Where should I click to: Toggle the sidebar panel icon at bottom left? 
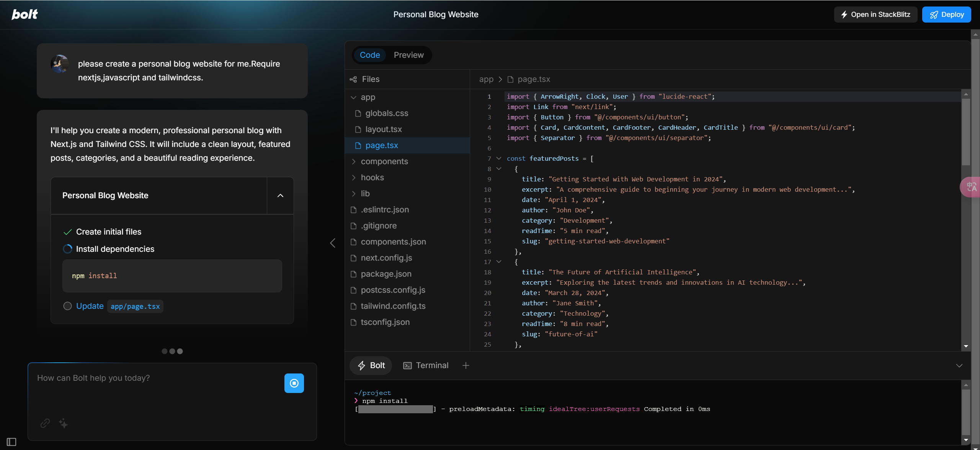(11, 442)
